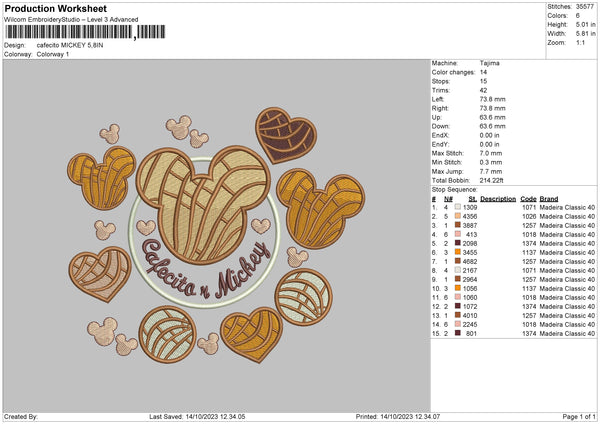Click the Width value 5.81 in

[x=585, y=34]
